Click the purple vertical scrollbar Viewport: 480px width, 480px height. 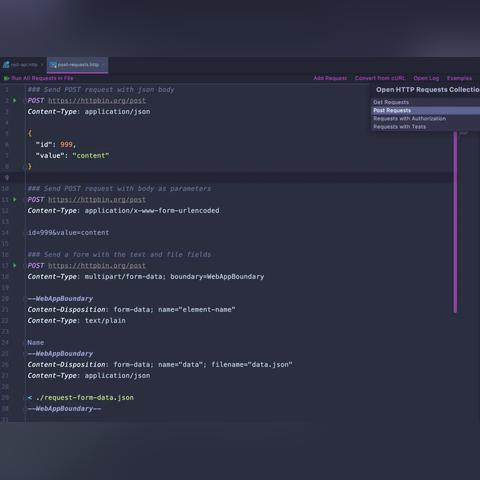click(x=455, y=222)
